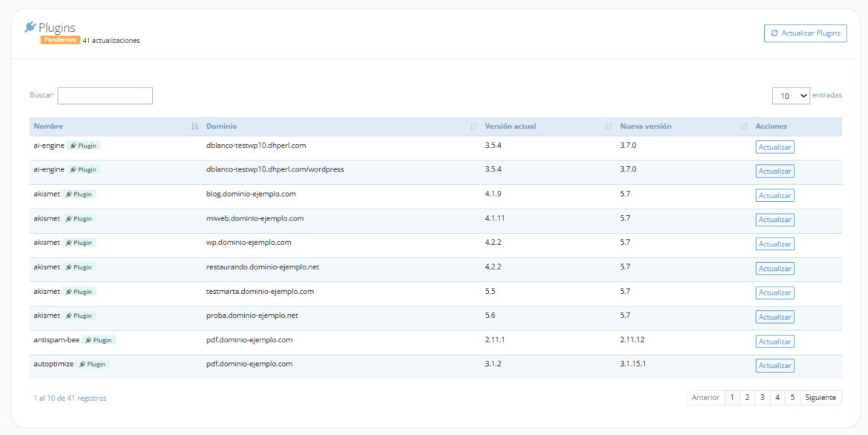
Task: Click Actualizar for the autoptimize plugin
Action: click(775, 366)
